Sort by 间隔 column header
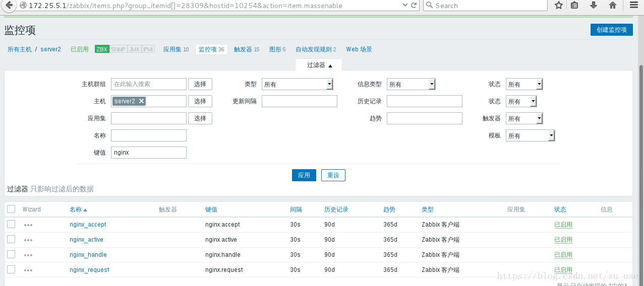 click(x=296, y=209)
